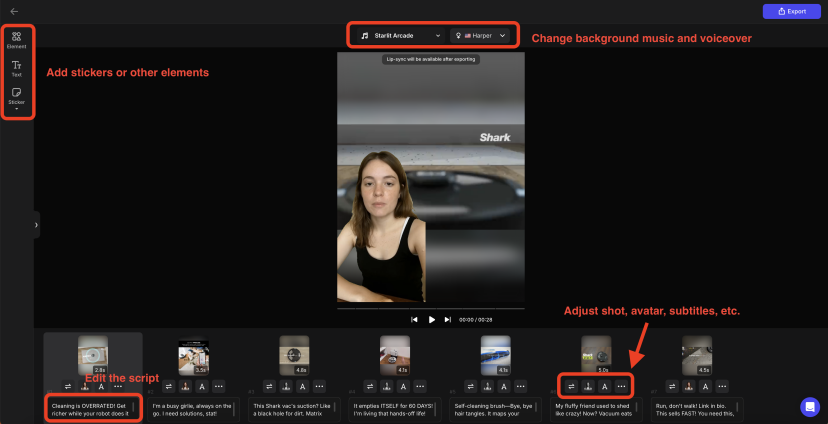
Task: Open more options for scene #4
Action: [x=420, y=387]
